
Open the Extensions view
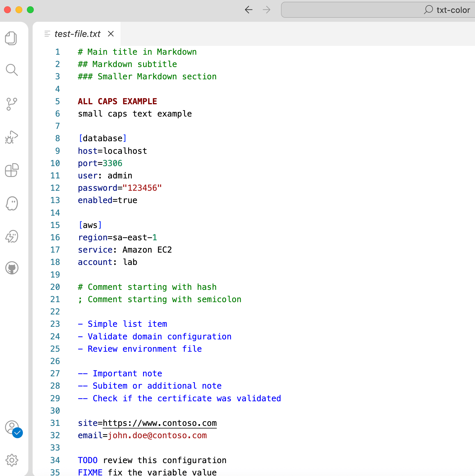[11, 170]
